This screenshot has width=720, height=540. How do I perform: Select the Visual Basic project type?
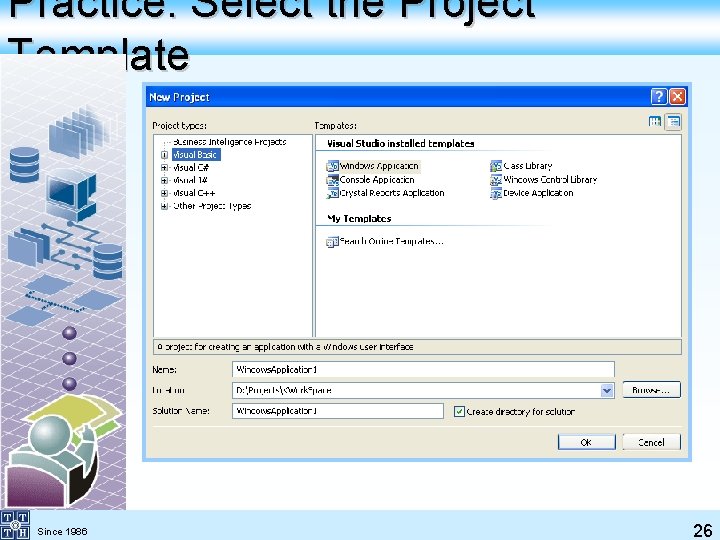coord(196,155)
